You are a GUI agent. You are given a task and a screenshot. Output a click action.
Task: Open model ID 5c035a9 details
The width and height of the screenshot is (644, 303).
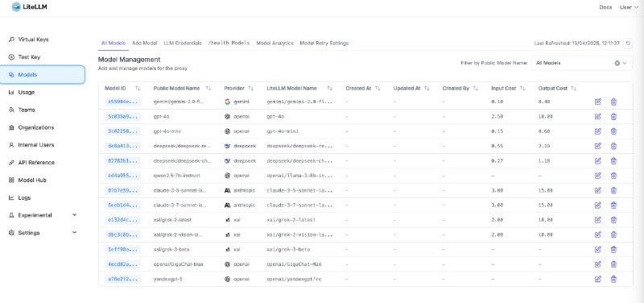[122, 116]
